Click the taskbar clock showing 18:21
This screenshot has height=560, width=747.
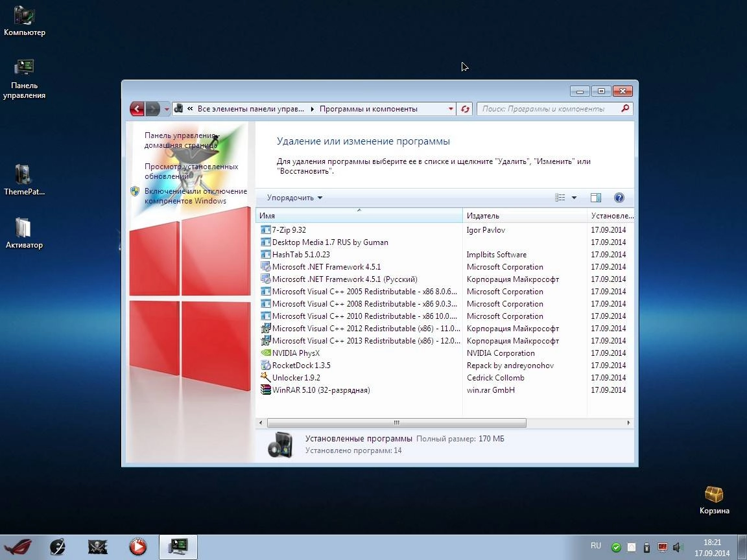coord(712,548)
